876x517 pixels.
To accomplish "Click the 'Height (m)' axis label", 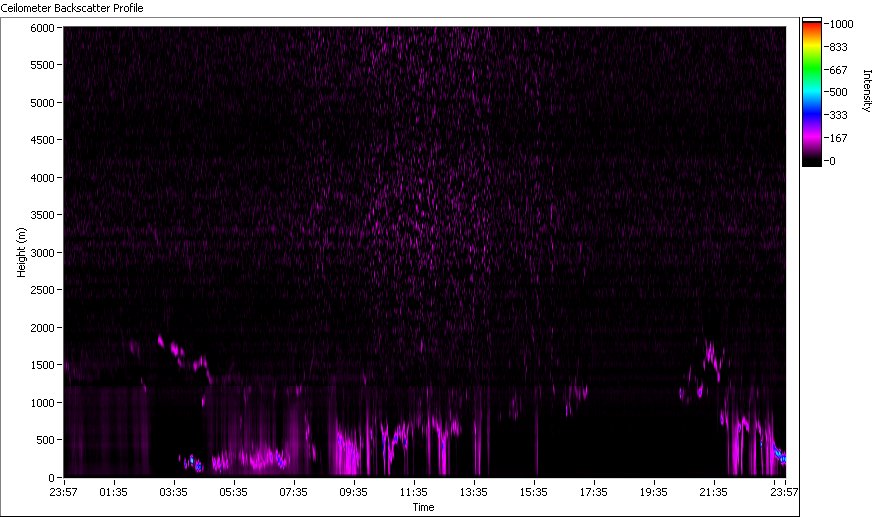I will 21,252.
